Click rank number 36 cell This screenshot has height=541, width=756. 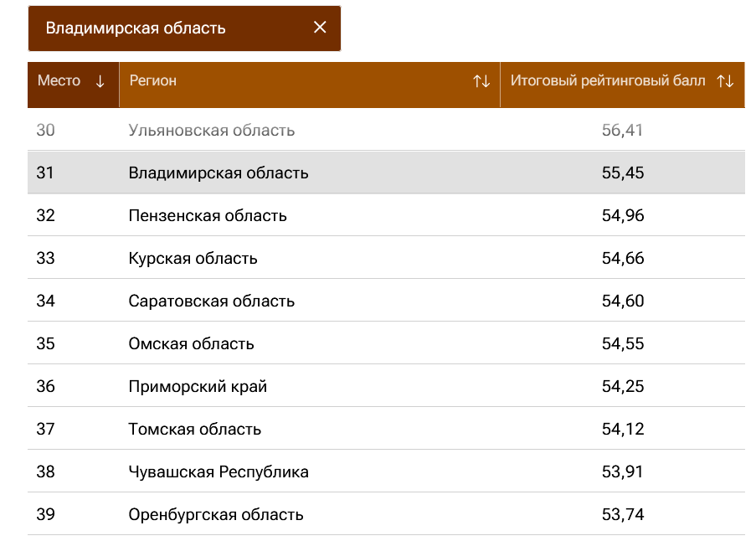point(45,386)
